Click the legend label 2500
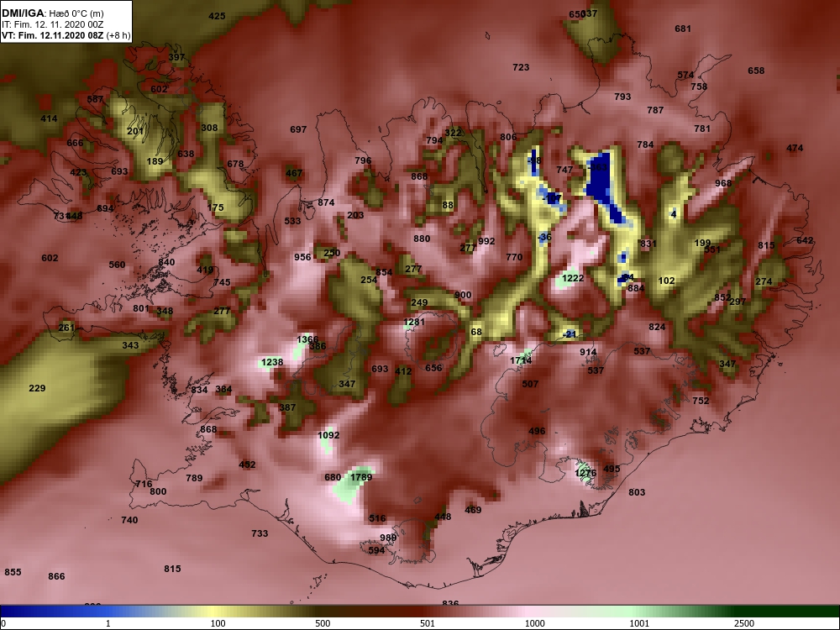The height and width of the screenshot is (630, 840). tap(743, 623)
